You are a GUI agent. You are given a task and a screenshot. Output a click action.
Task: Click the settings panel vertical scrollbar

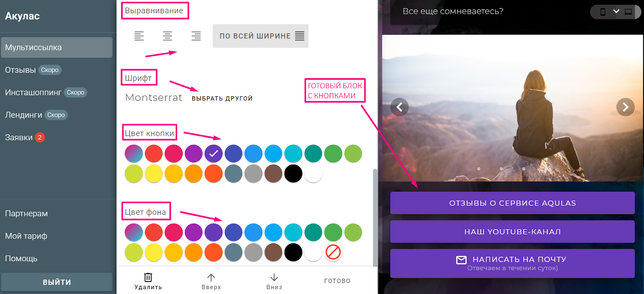click(x=375, y=217)
